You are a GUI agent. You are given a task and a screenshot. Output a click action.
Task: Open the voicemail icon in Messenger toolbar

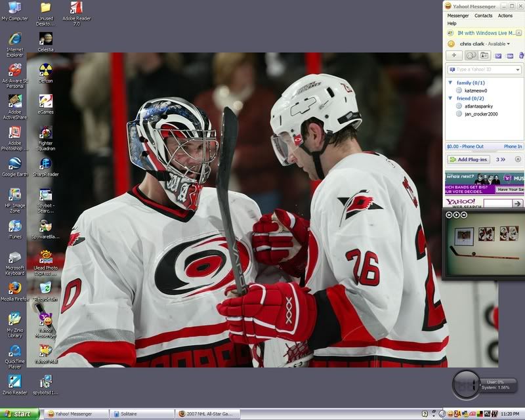[x=510, y=56]
